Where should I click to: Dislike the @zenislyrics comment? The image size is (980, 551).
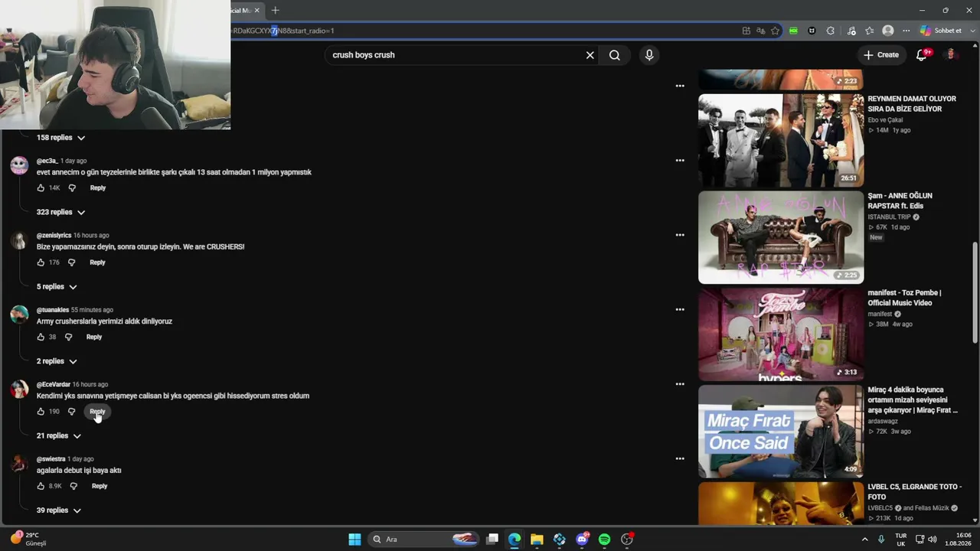71,262
